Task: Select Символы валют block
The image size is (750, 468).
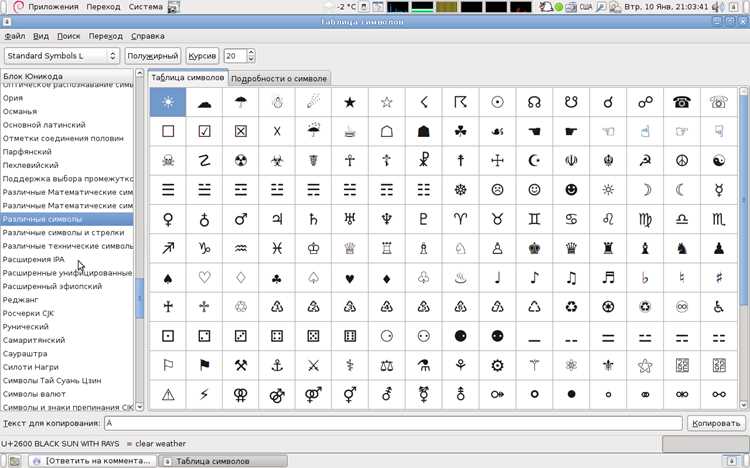Action: tap(67, 394)
